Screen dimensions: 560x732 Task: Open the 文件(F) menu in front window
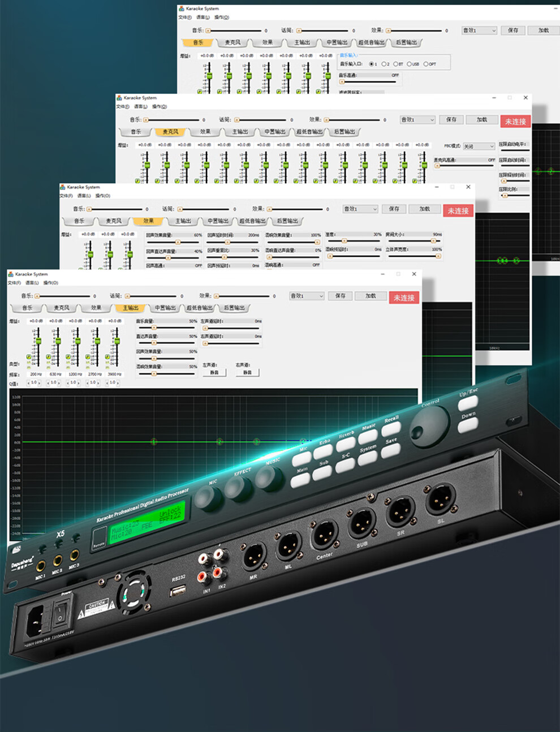pyautogui.click(x=14, y=283)
